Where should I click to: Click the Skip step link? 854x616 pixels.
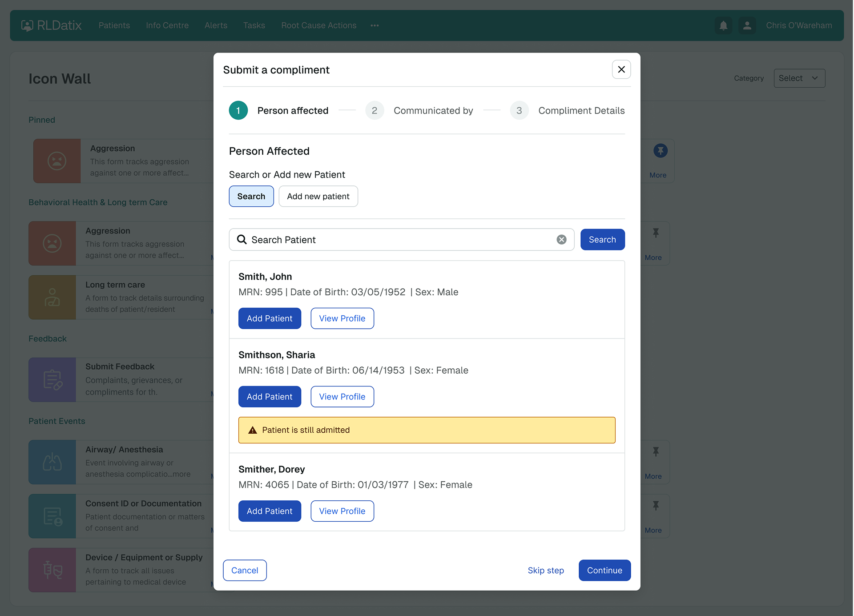point(546,570)
